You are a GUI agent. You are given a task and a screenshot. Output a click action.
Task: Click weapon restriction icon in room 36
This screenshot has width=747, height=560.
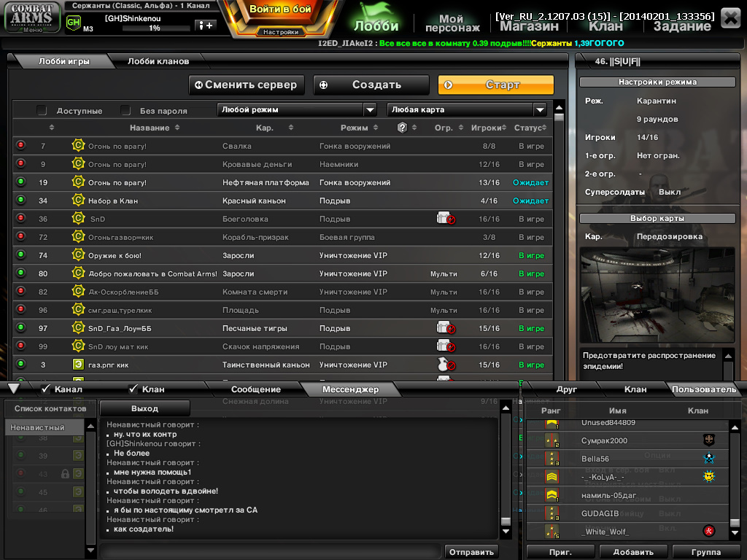click(446, 218)
